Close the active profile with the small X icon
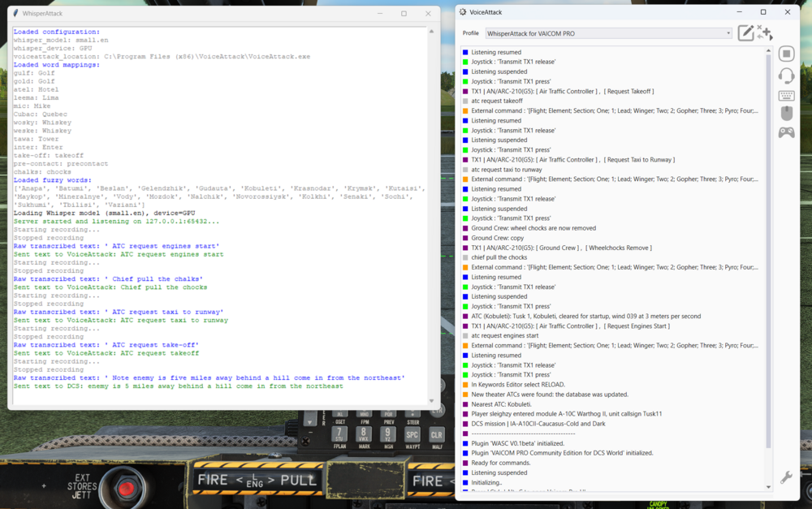Screen dimensions: 812x509 point(759,27)
